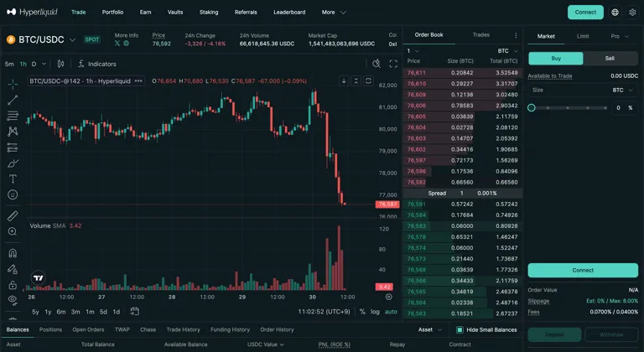Viewport: 644px width, 352px height.
Task: Click the Hyperliquid home logo
Action: [33, 12]
